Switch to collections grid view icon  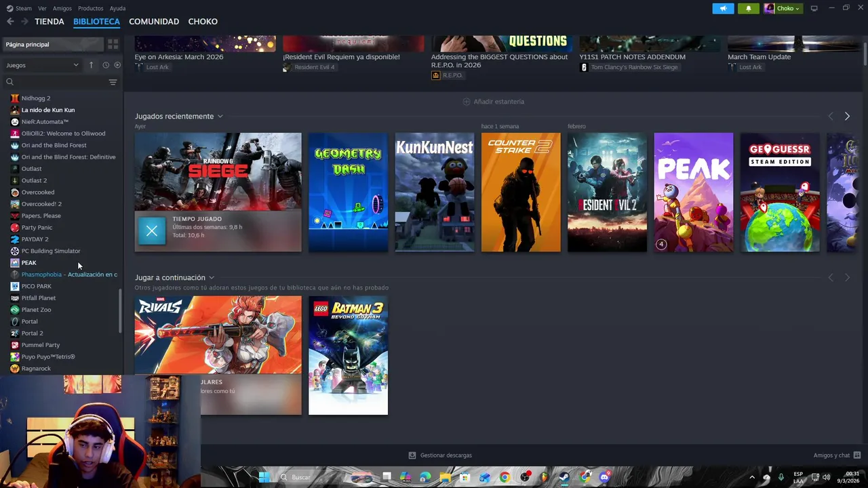click(113, 44)
